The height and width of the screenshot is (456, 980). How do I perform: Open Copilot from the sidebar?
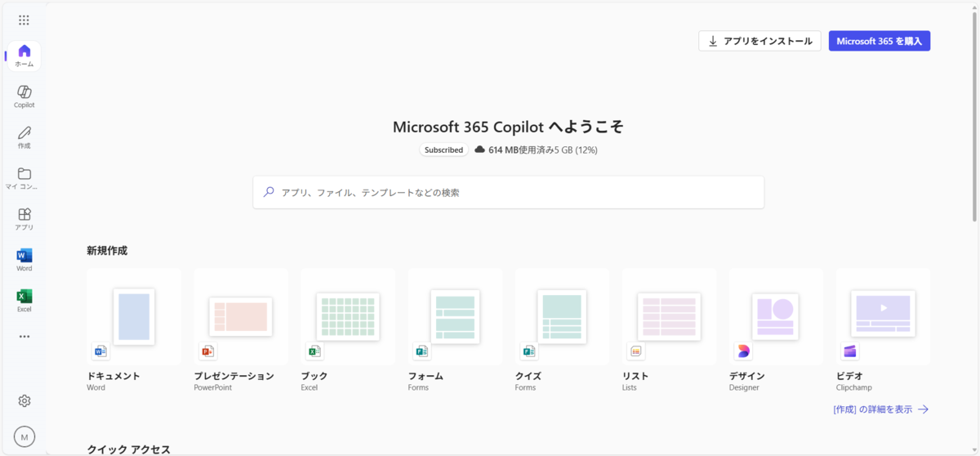click(24, 97)
